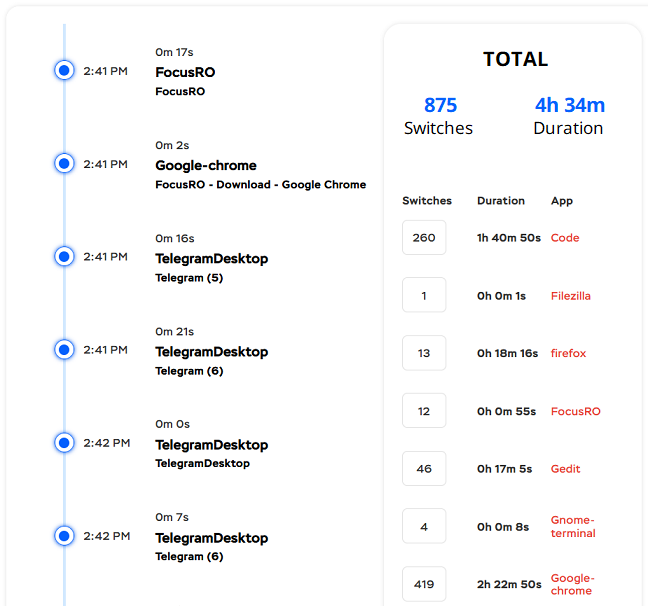
Task: Open the FocusRO app link in the totals list
Action: (x=575, y=411)
